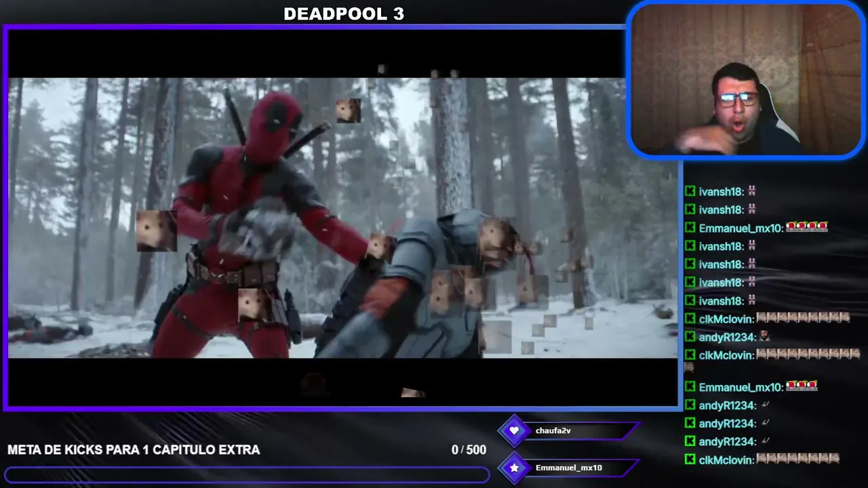The image size is (868, 488).
Task: Click the bearded-face emote in andyR1234's chat message
Action: pos(765,337)
